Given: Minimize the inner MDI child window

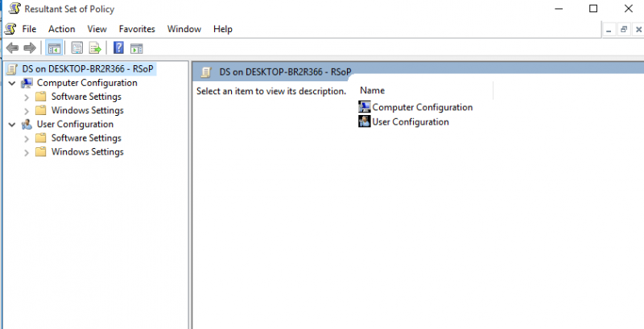Looking at the screenshot, I should point(609,30).
